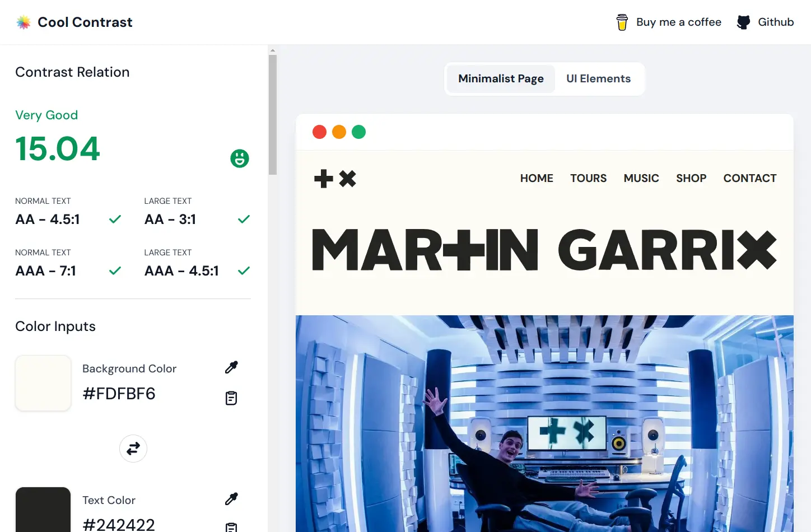Click the orange window dot
Image resolution: width=811 pixels, height=532 pixels.
coord(339,132)
